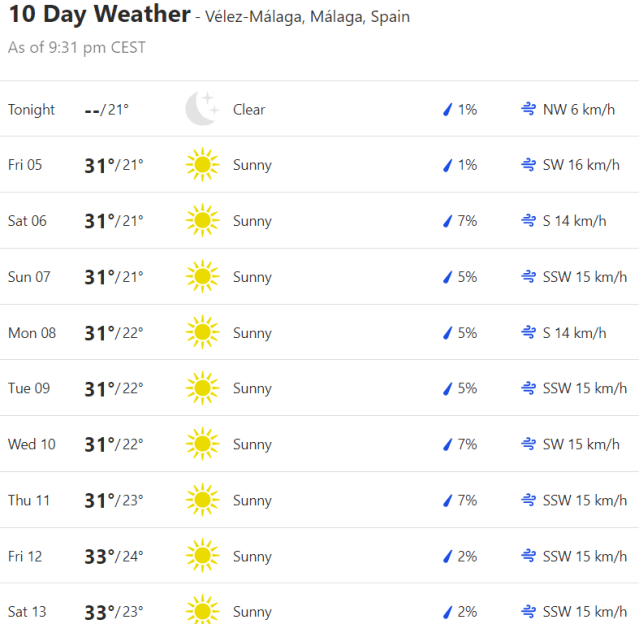Viewport: 639px width, 624px height.
Task: Click the raindrop icon for Thu 11
Action: coord(448,500)
